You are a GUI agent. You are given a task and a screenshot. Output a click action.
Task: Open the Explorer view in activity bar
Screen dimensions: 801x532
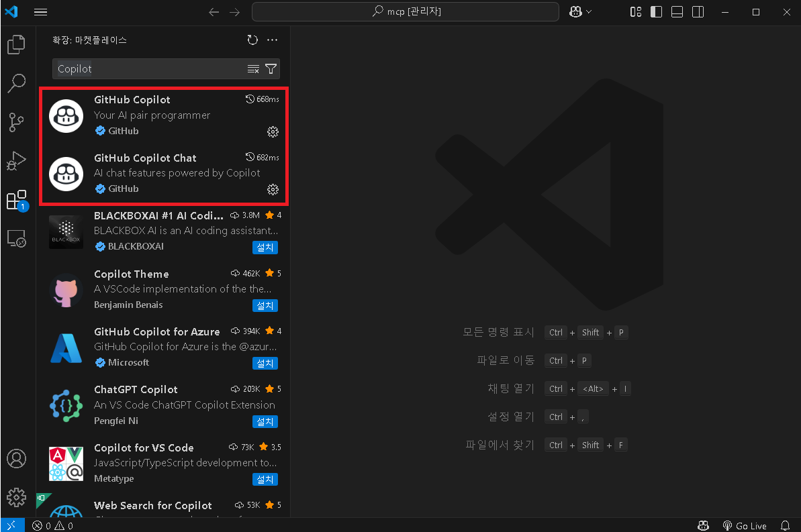pyautogui.click(x=16, y=44)
